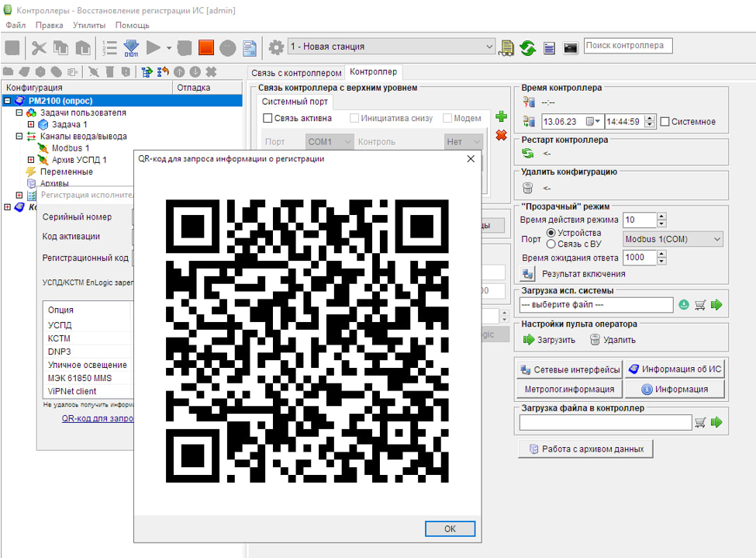
Task: Click the Результат включения icon
Action: tap(528, 274)
